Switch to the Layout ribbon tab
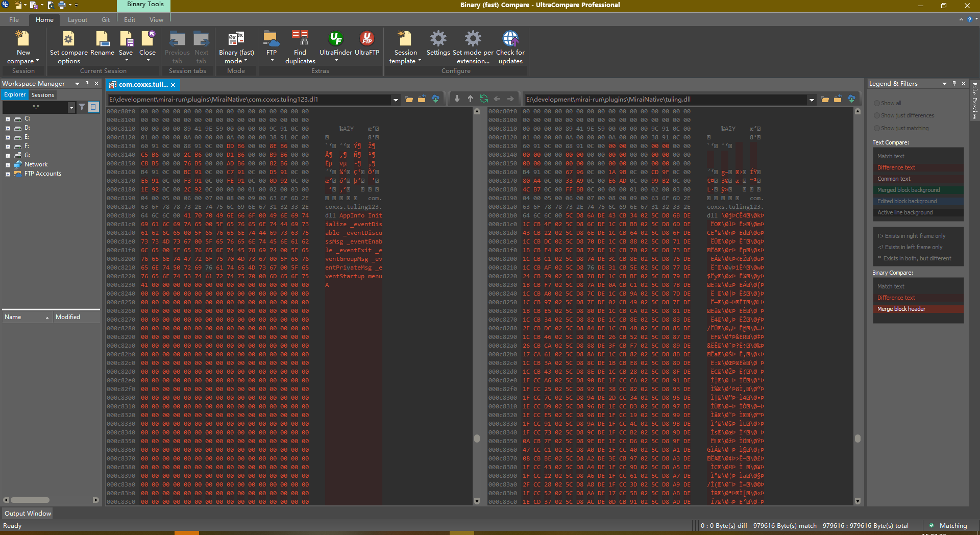Screen dimensions: 980x535 [78, 20]
